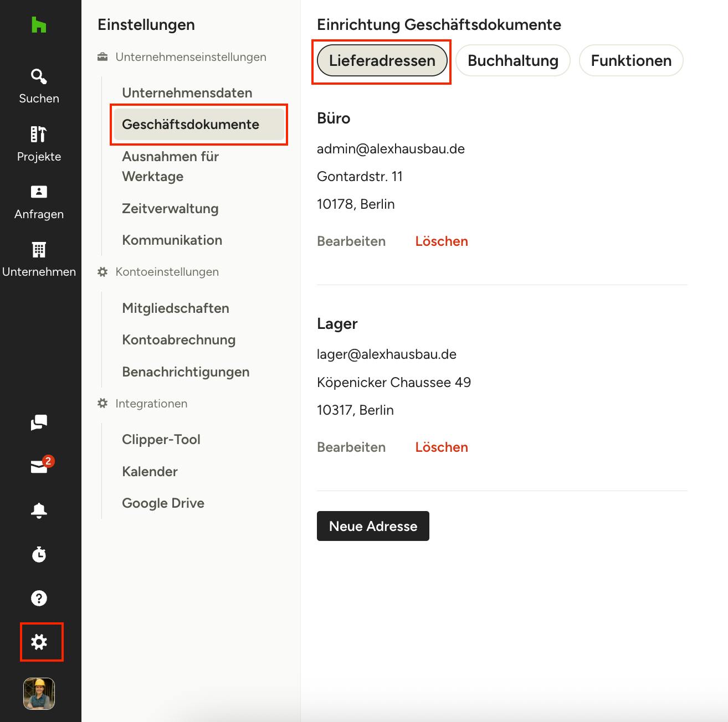Screen dimensions: 728x722
Task: Open Benachrichtigungen settings
Action: point(186,372)
